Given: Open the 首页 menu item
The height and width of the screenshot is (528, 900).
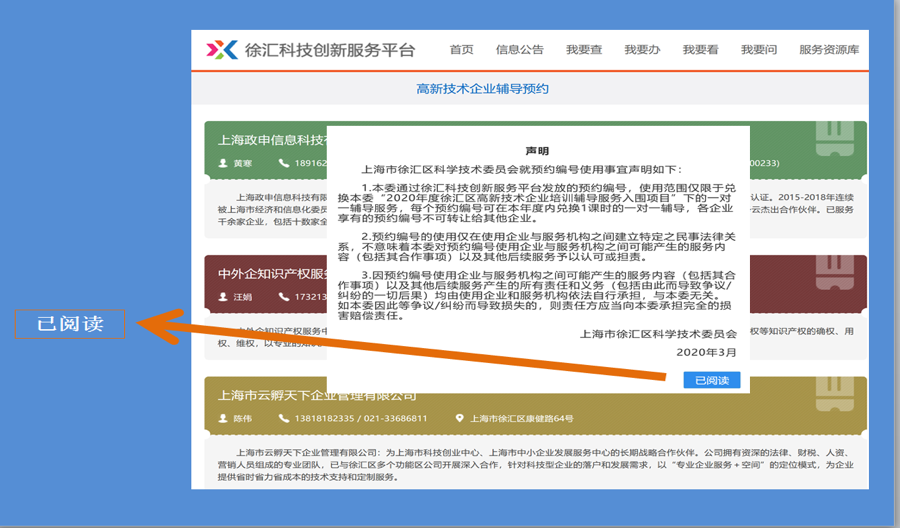Looking at the screenshot, I should 461,50.
